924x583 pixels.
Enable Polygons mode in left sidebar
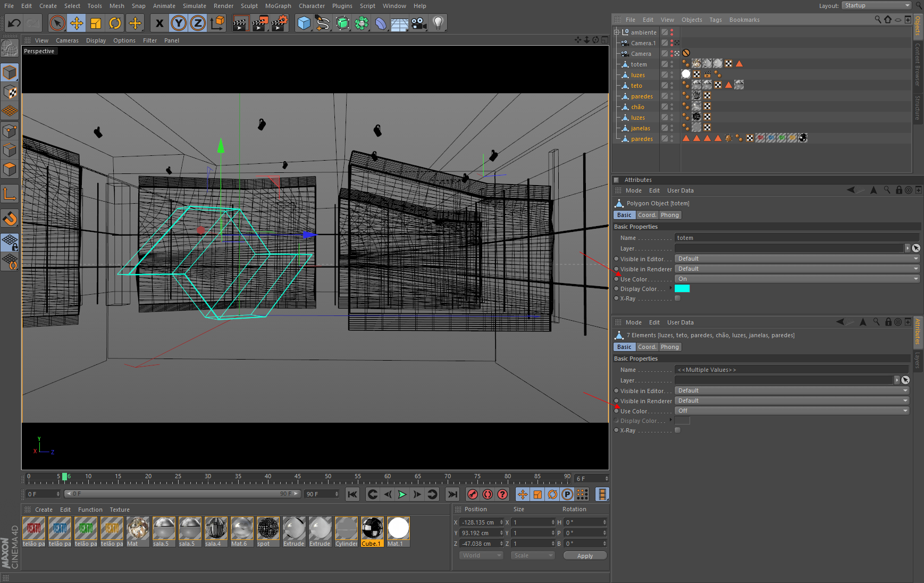(10, 169)
